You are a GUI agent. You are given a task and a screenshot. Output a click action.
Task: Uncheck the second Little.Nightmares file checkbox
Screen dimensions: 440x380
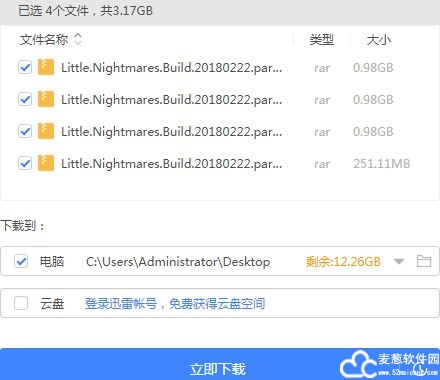pos(25,99)
